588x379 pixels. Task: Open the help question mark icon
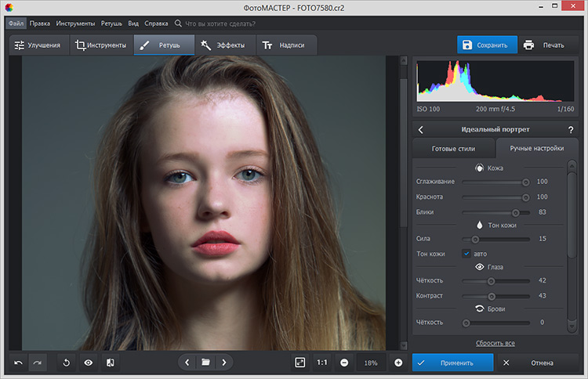point(570,129)
